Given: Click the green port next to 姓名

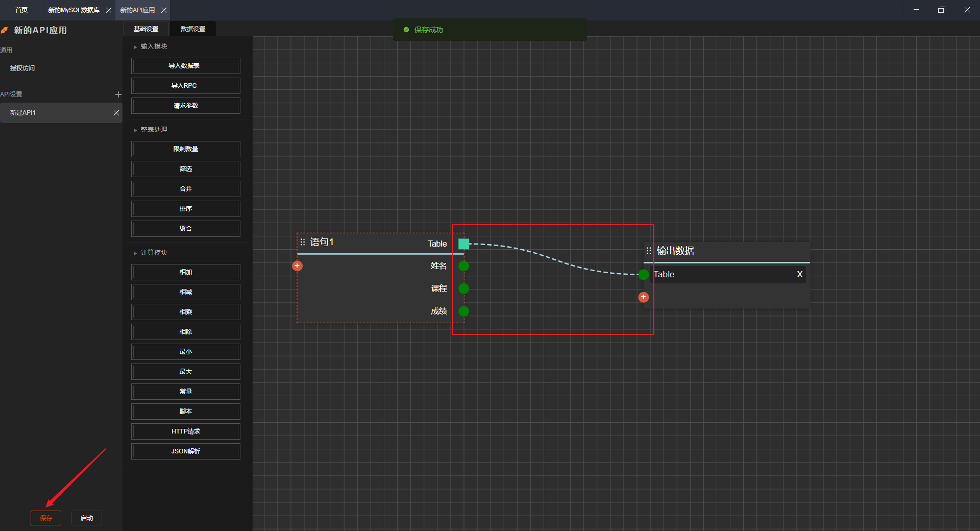Looking at the screenshot, I should point(463,265).
